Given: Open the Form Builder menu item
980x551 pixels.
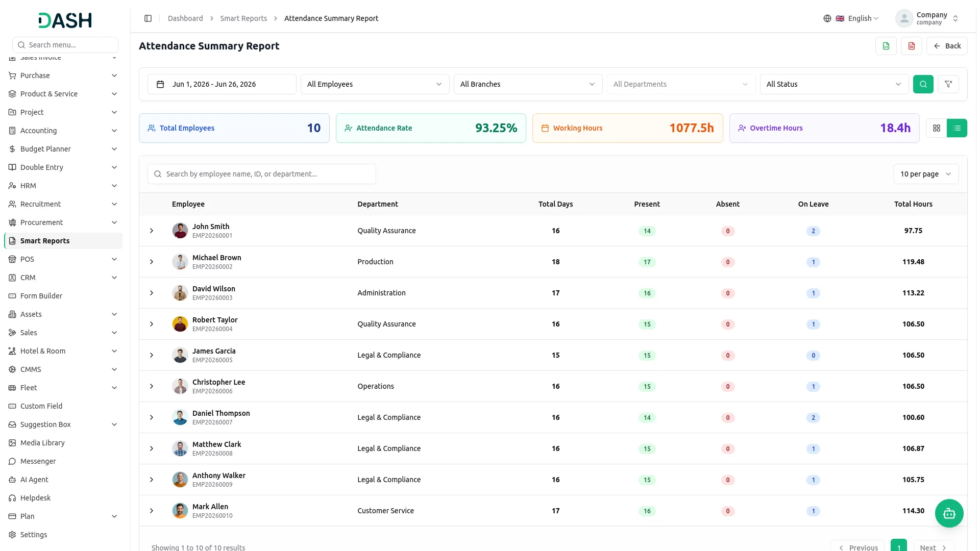Looking at the screenshot, I should [x=63, y=296].
